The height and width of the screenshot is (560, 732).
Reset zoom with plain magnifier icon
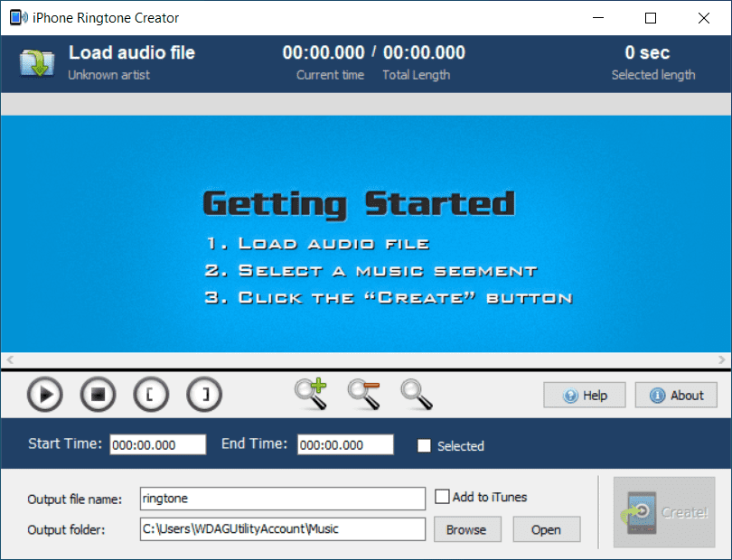pos(417,395)
